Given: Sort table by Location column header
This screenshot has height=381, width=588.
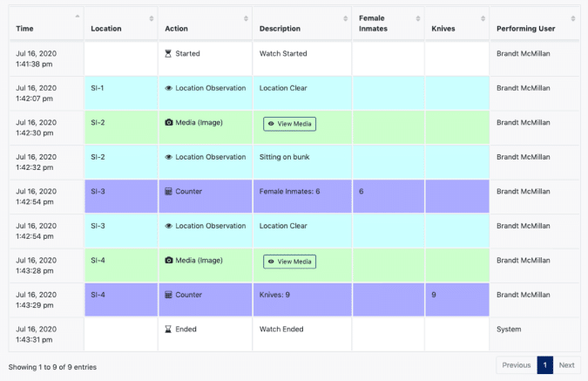Looking at the screenshot, I should click(106, 29).
